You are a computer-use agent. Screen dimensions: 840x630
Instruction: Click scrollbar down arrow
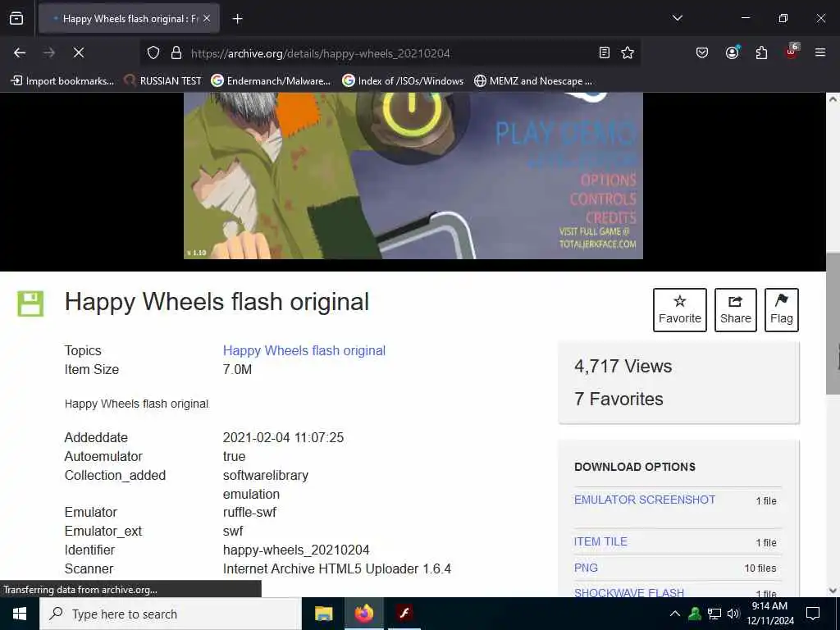[x=833, y=591]
